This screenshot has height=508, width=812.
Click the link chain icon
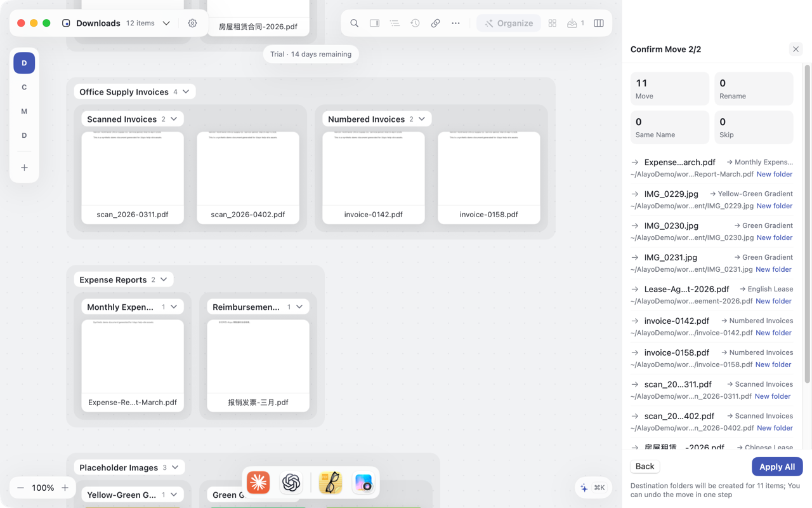(435, 23)
